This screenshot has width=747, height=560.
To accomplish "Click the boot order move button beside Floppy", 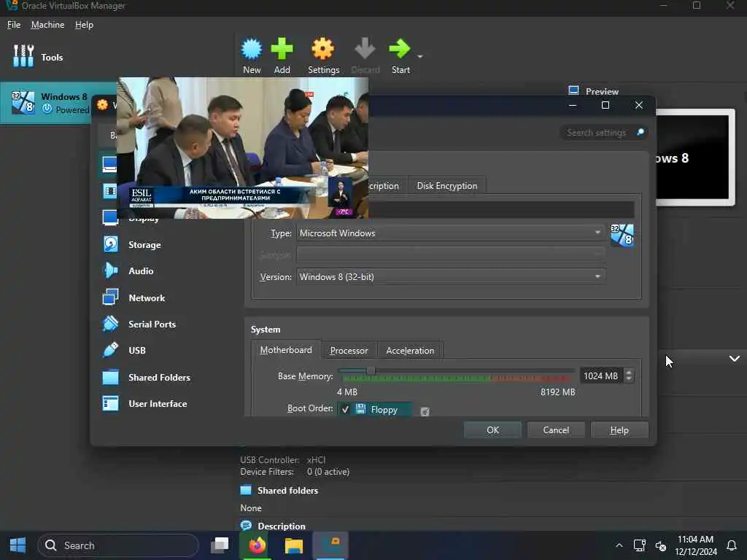I will pyautogui.click(x=425, y=411).
